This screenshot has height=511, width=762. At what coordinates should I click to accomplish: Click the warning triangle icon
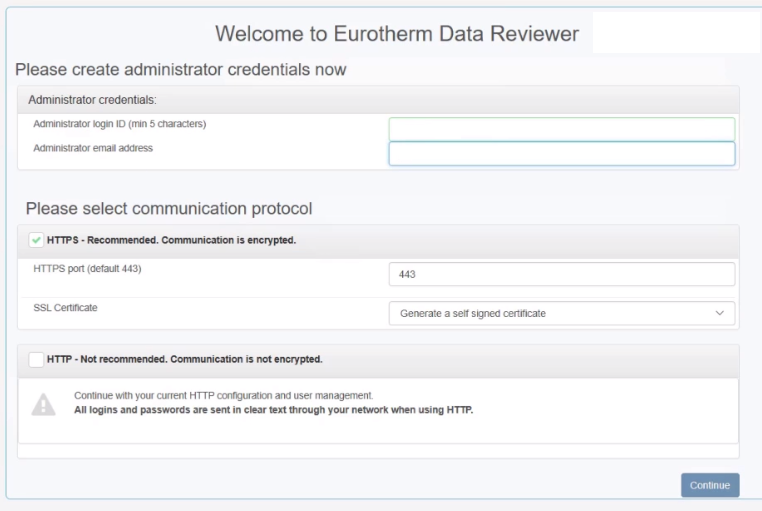point(43,404)
